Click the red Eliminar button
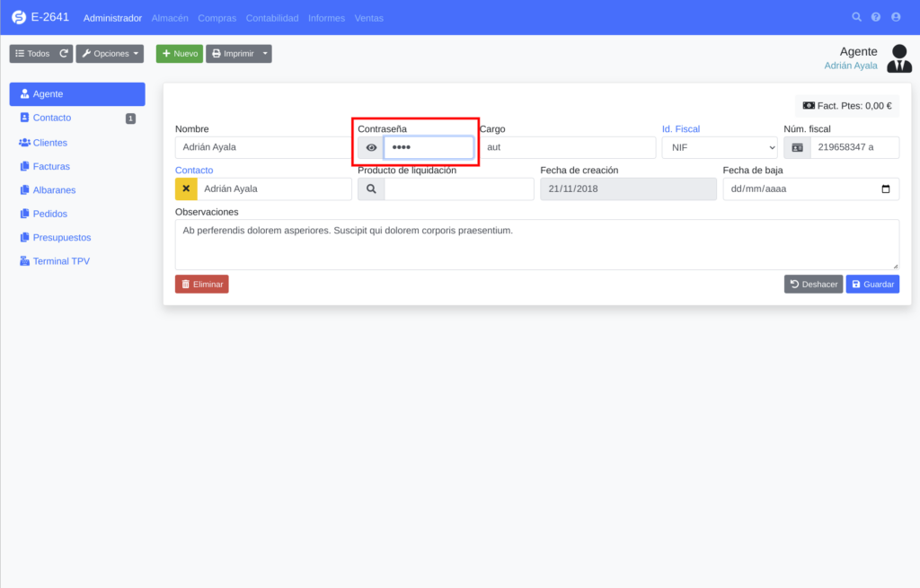920x588 pixels. (x=202, y=285)
